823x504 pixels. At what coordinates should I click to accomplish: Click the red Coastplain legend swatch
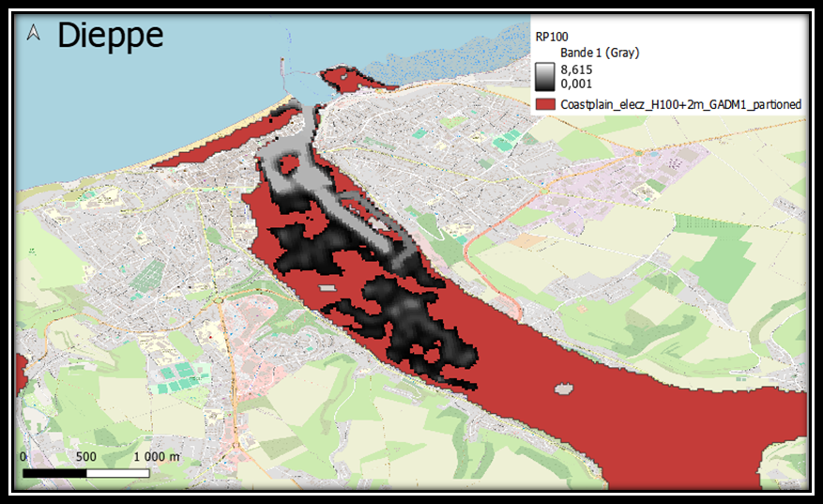(x=545, y=104)
